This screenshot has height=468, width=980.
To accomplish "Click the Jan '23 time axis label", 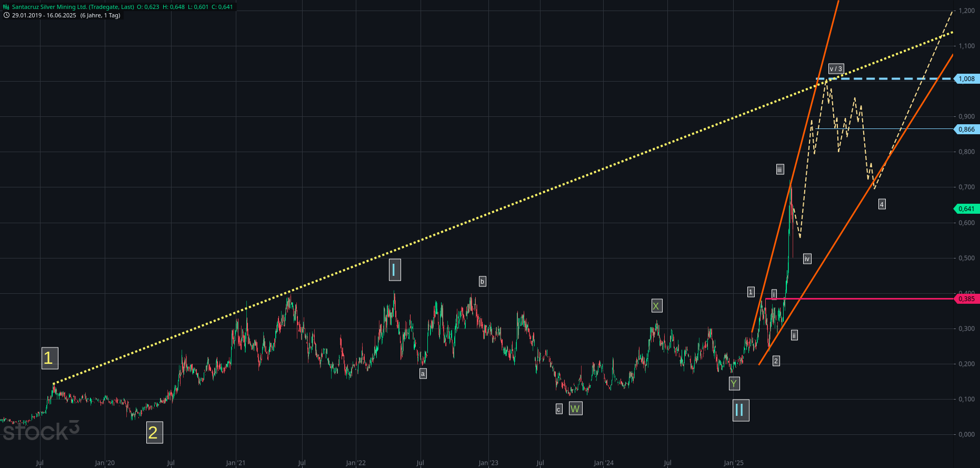I will point(488,463).
